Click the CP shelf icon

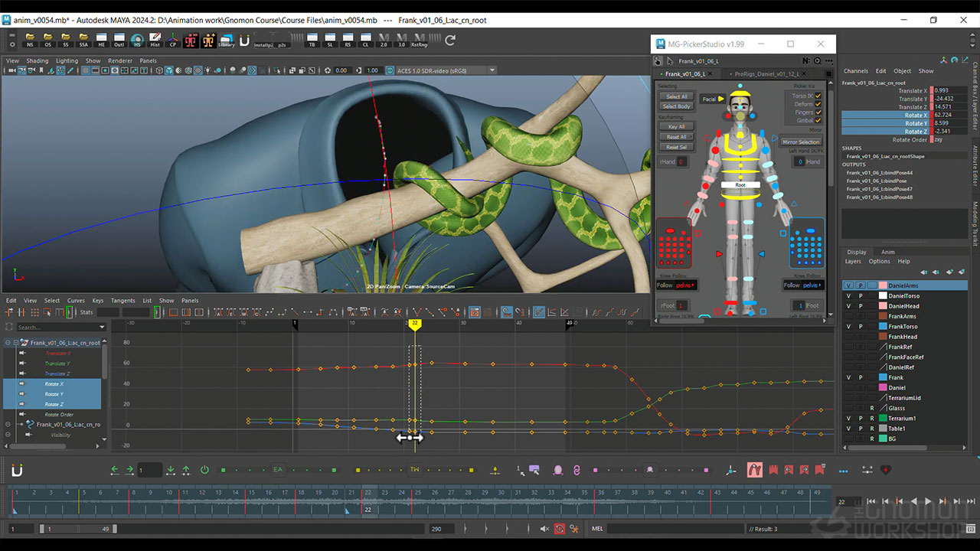point(173,40)
